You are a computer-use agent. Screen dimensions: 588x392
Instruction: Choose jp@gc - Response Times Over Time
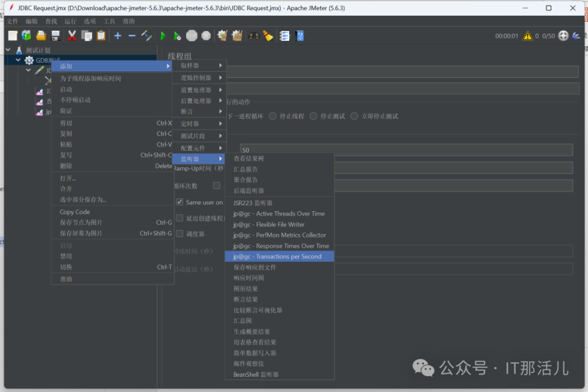[279, 246]
